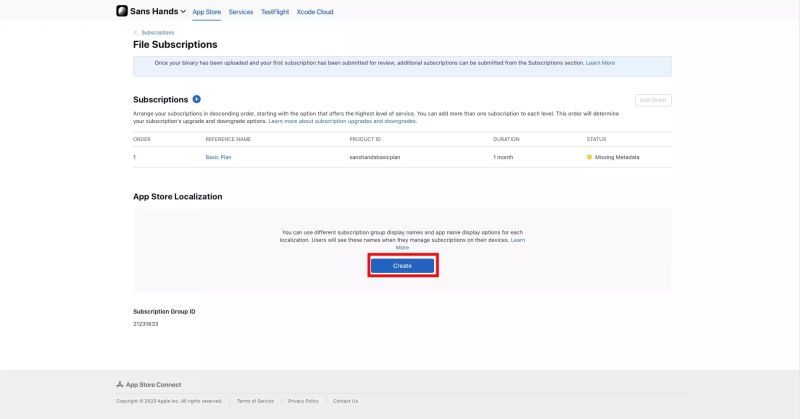
Task: Click the 1 month duration cell
Action: 503,157
